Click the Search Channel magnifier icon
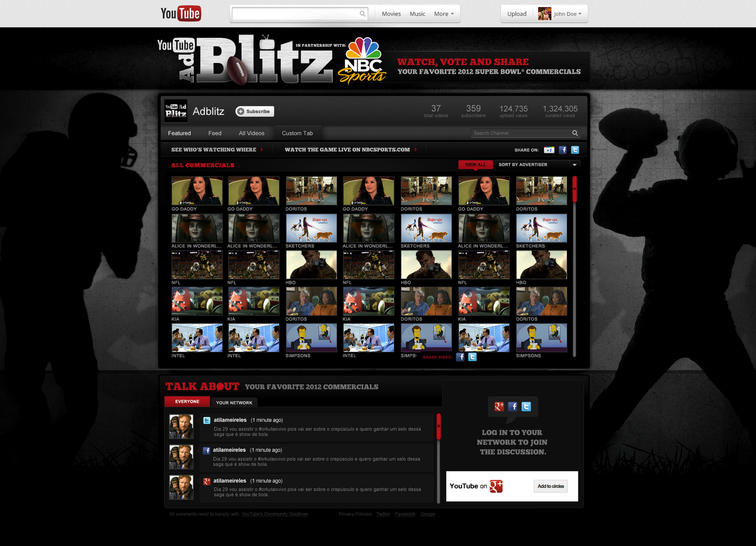Screen dimensions: 756x546 pyautogui.click(x=575, y=133)
